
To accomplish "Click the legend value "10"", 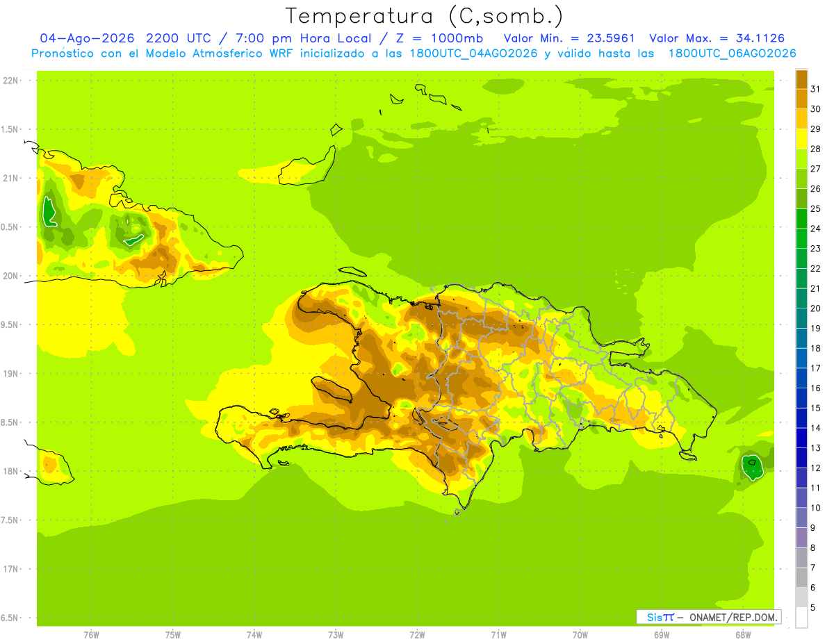I will tap(816, 508).
